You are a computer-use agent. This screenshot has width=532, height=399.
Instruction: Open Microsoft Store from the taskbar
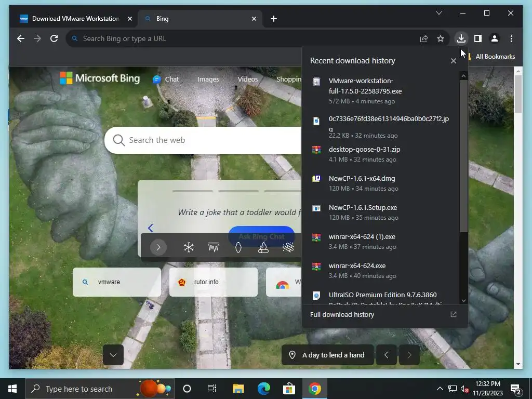(289, 389)
